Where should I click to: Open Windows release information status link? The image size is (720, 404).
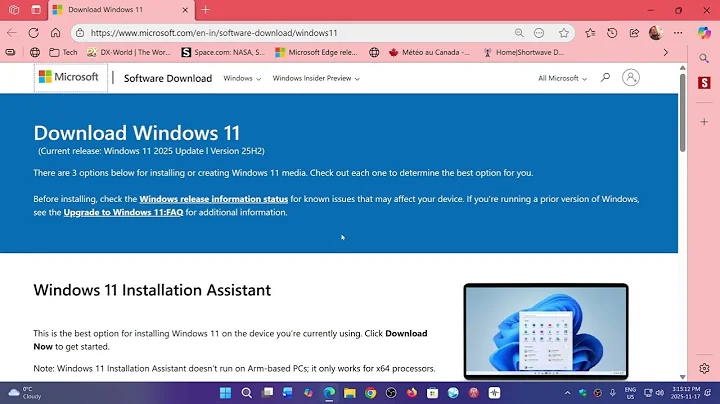click(x=214, y=199)
